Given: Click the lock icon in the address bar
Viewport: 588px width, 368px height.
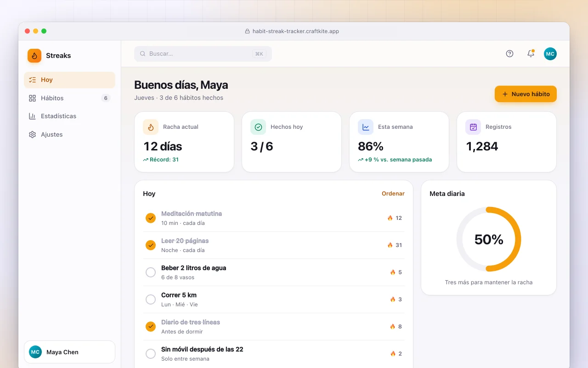Looking at the screenshot, I should (x=248, y=31).
